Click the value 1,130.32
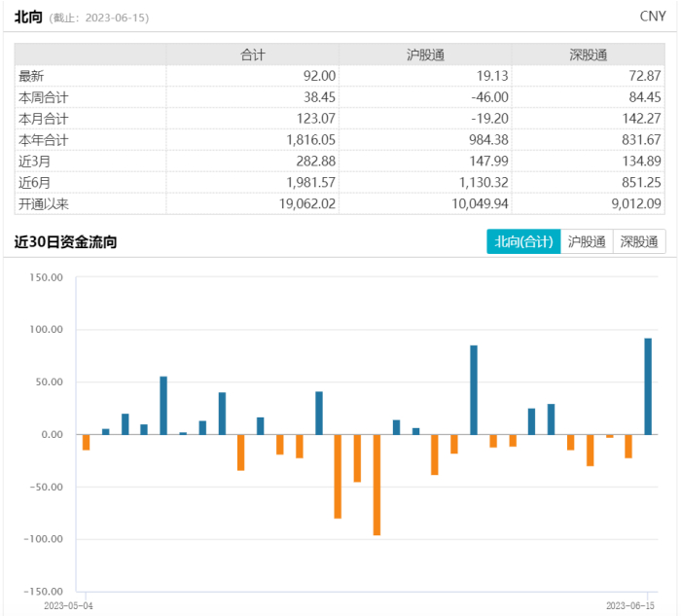The height and width of the screenshot is (616, 681). tap(484, 182)
